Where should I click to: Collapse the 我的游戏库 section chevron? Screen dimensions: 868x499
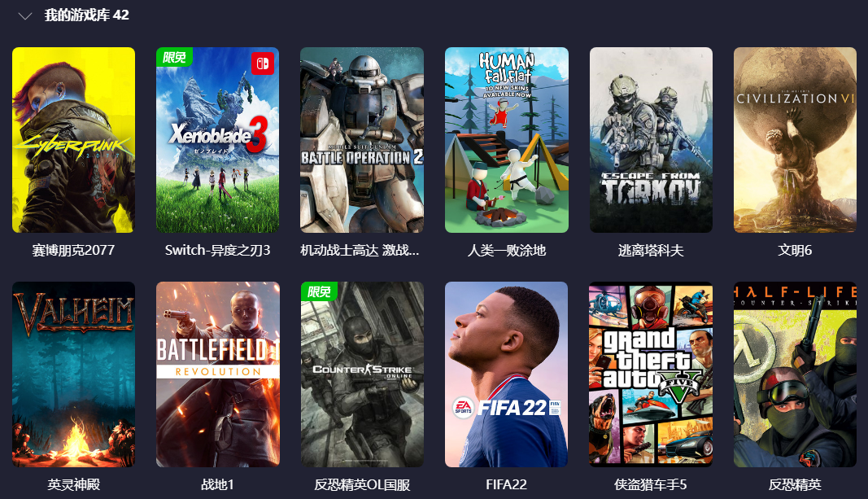(x=25, y=16)
